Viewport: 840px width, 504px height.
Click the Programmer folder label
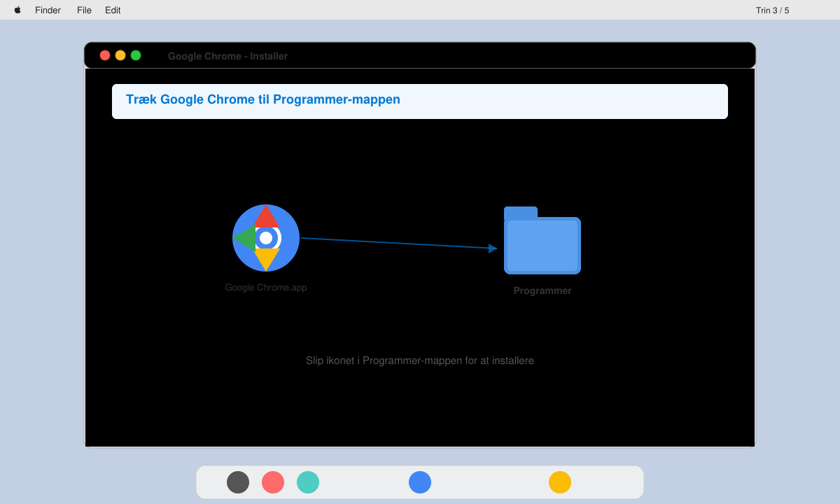pyautogui.click(x=542, y=290)
